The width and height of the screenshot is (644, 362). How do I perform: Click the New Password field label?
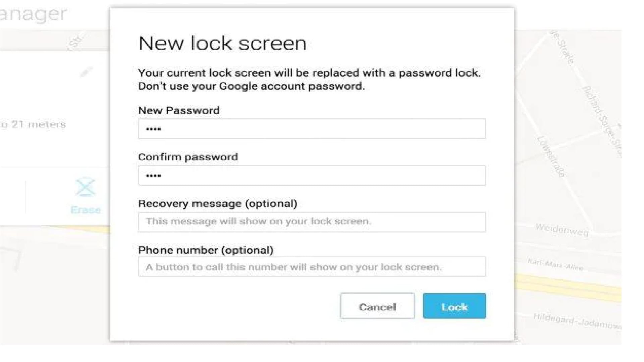click(179, 110)
